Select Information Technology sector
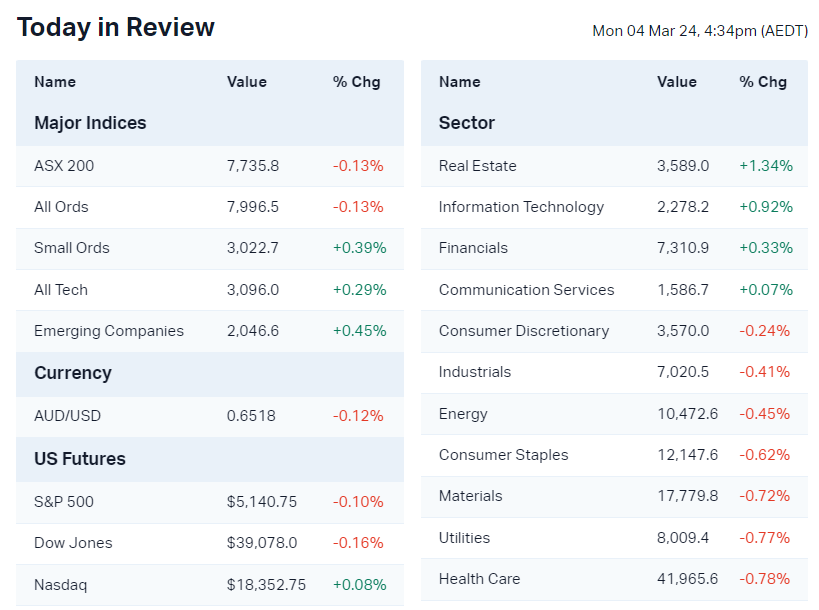Viewport: 819px width, 610px height. point(521,207)
